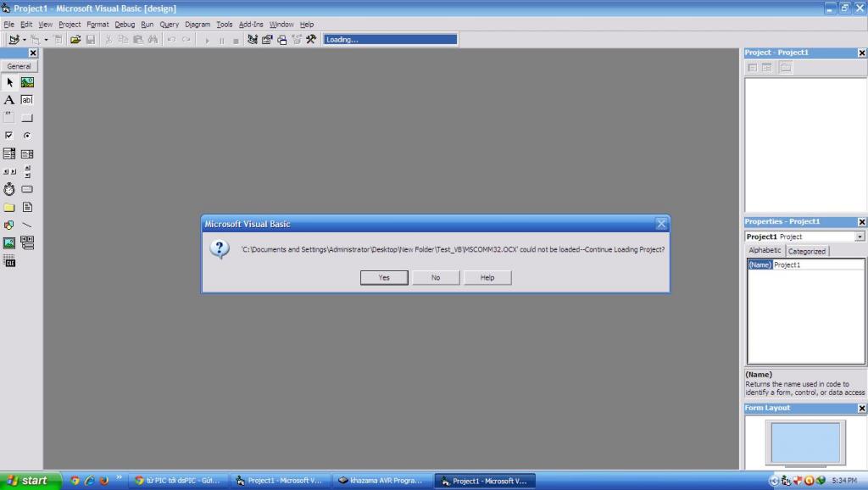The height and width of the screenshot is (490, 868).
Task: Select the ListBox control tool
Action: pyautogui.click(x=27, y=153)
